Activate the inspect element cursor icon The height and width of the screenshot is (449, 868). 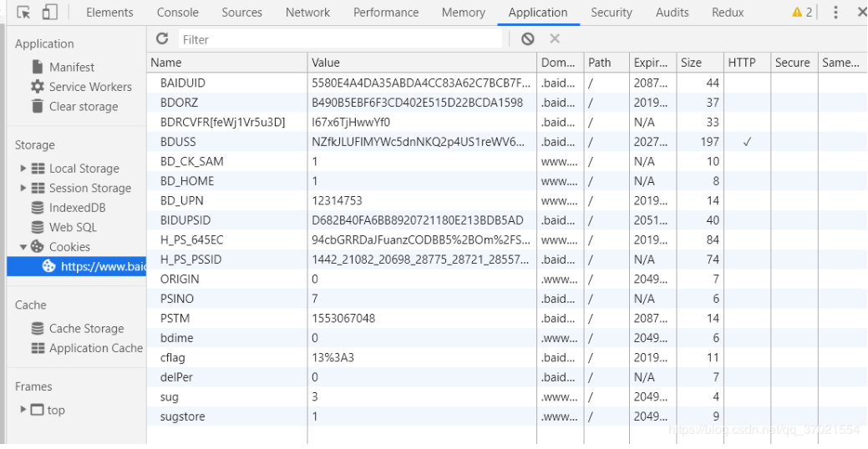[23, 13]
